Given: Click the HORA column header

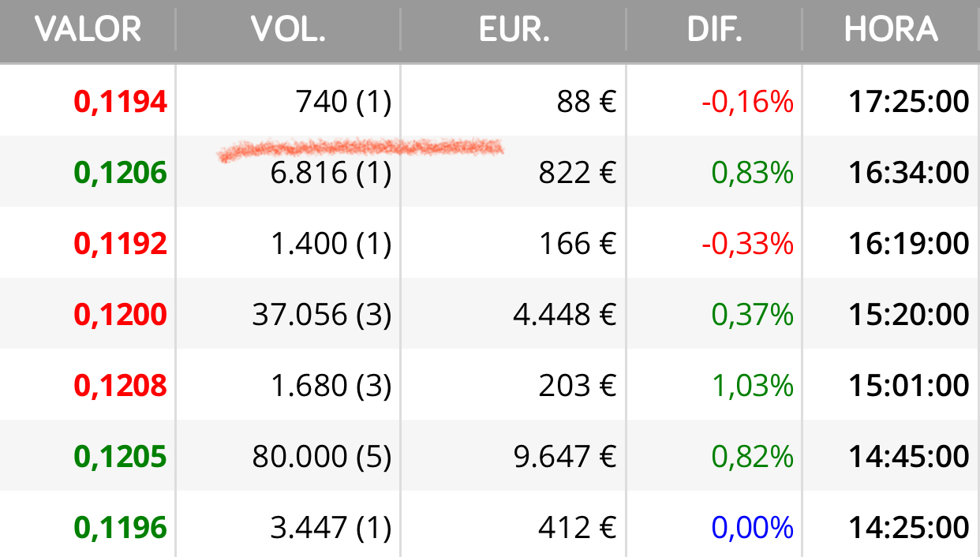Looking at the screenshot, I should (891, 29).
